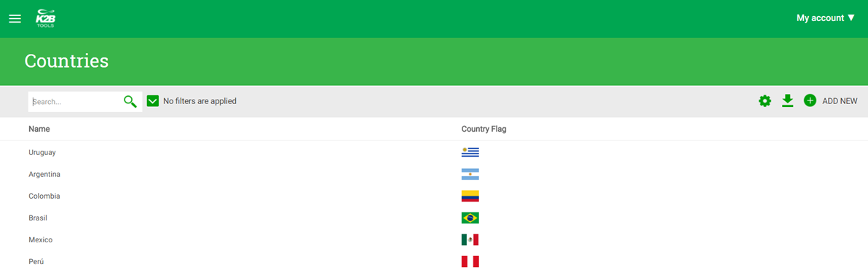This screenshot has width=868, height=270.
Task: Click the Colombia flag image
Action: (x=470, y=196)
